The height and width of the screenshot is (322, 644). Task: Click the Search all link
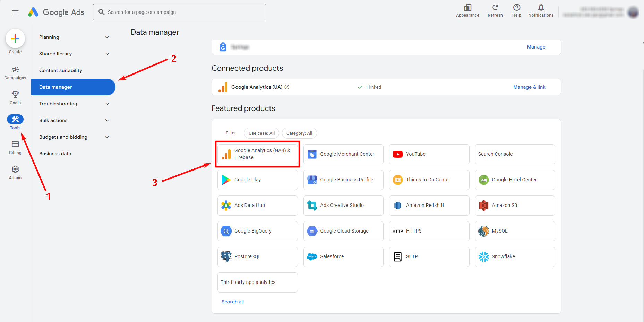pyautogui.click(x=233, y=302)
